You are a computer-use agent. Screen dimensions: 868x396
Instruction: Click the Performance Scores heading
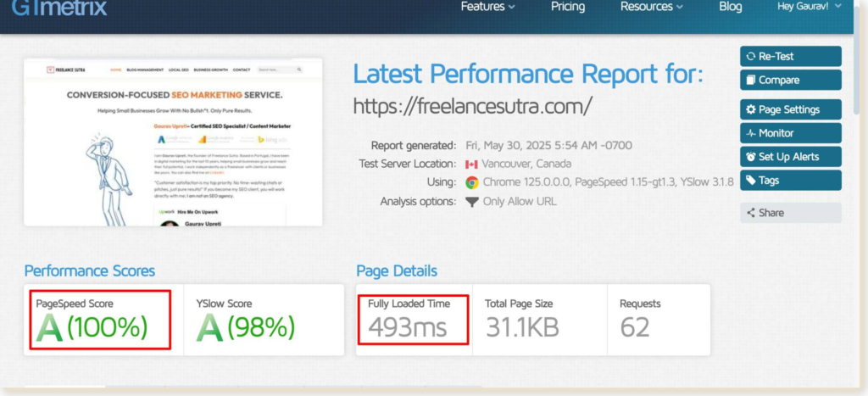(90, 271)
